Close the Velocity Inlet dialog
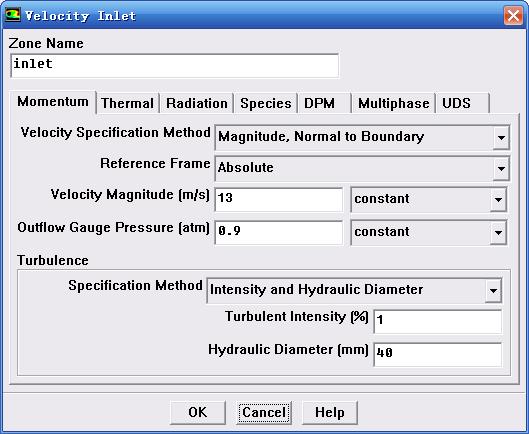The image size is (529, 434). pyautogui.click(x=513, y=15)
